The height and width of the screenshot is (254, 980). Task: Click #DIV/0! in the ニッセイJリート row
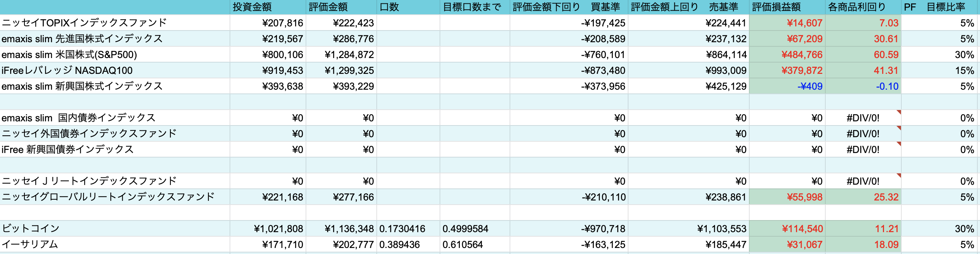863,181
